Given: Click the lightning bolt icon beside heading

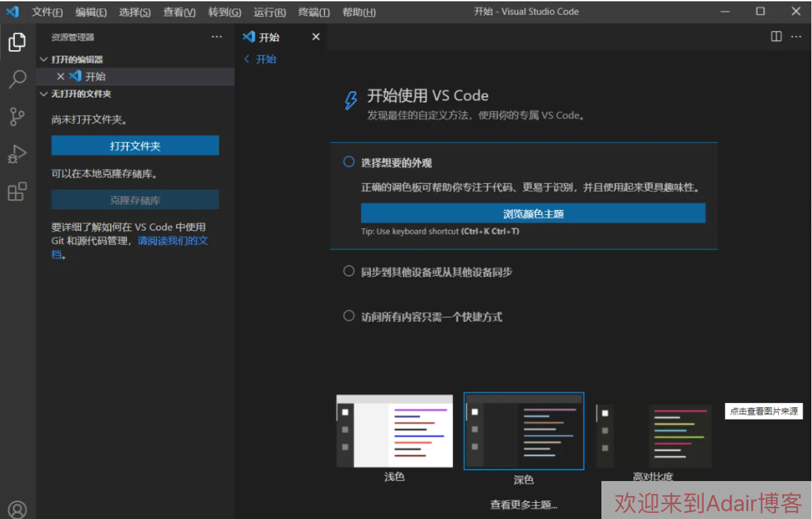Looking at the screenshot, I should (351, 100).
